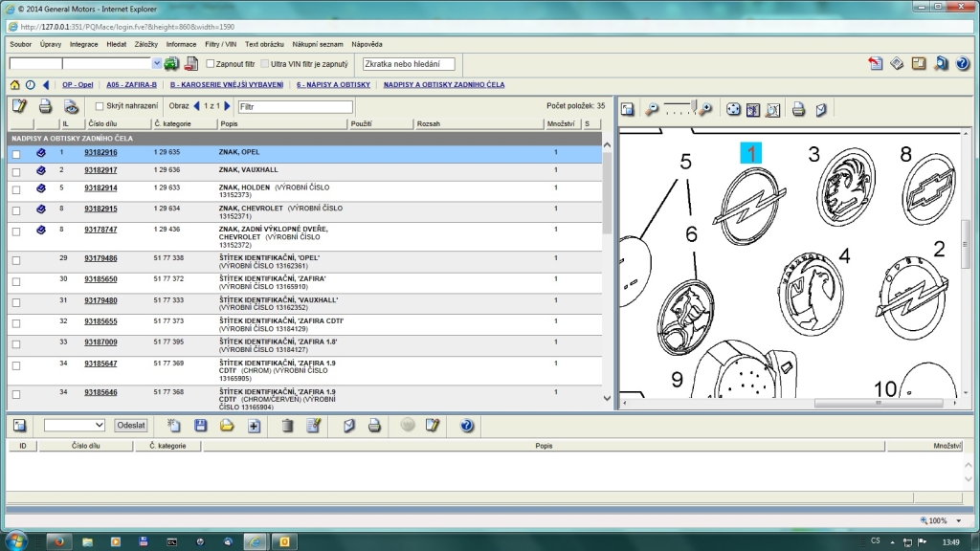Screen dimensions: 980x551
Task: Open the blue help icon at top right
Action: (963, 64)
